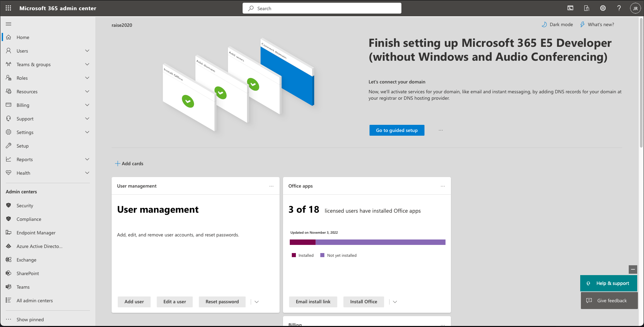Open the help question mark icon
Viewport: 644px width, 327px height.
tap(619, 8)
